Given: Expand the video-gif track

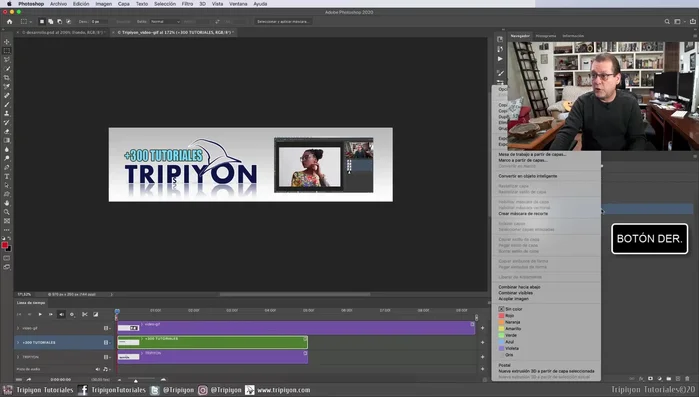Looking at the screenshot, I should click(x=18, y=328).
